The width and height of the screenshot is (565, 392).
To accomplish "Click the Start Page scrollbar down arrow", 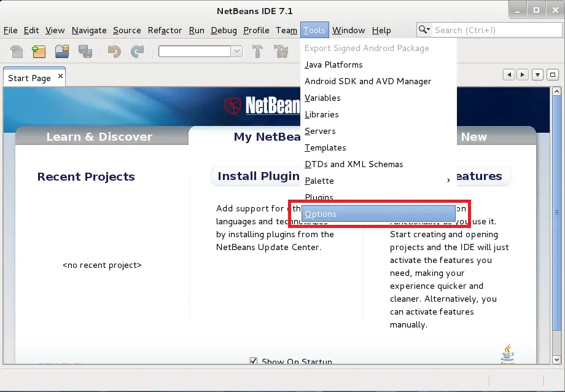I will (556, 359).
